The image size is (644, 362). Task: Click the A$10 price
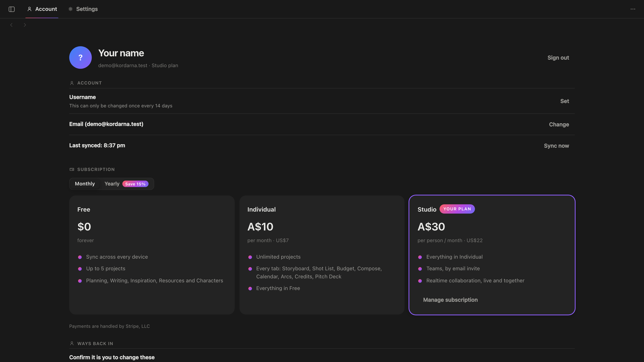260,227
